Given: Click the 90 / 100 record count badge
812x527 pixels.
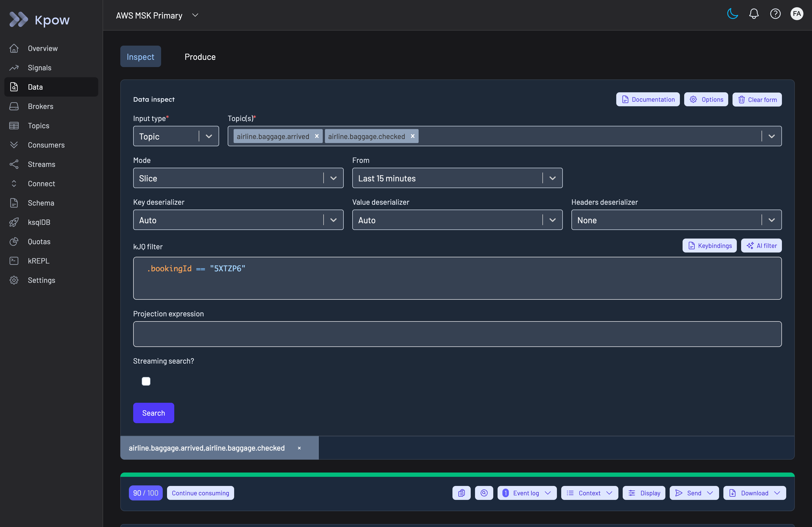Looking at the screenshot, I should coord(146,493).
